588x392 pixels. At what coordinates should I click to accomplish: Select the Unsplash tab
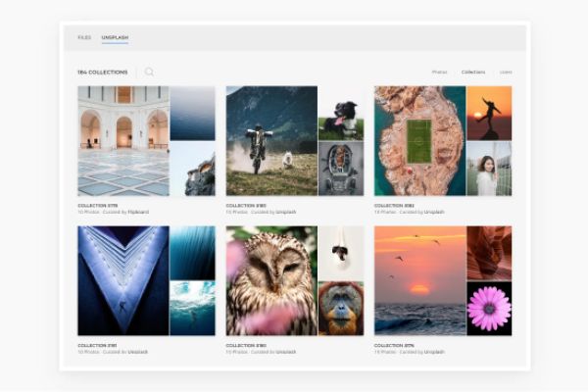click(115, 37)
